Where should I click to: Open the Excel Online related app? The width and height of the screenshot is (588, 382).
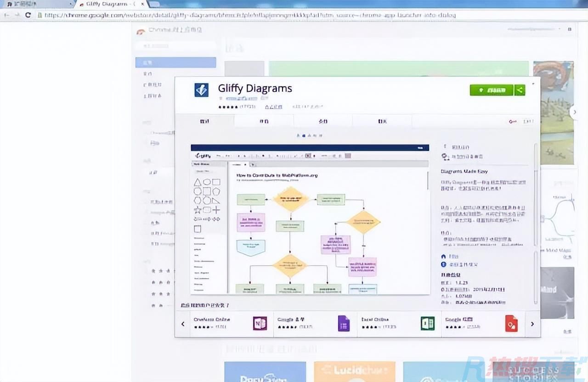point(399,323)
